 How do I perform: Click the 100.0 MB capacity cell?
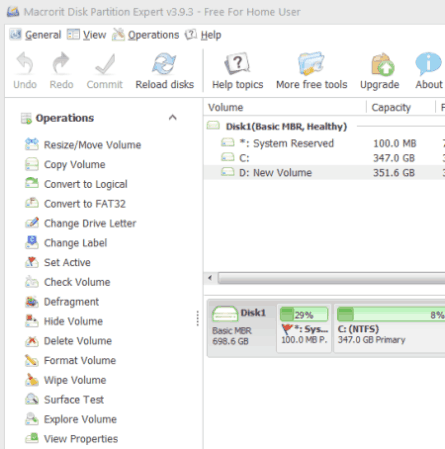[x=395, y=143]
